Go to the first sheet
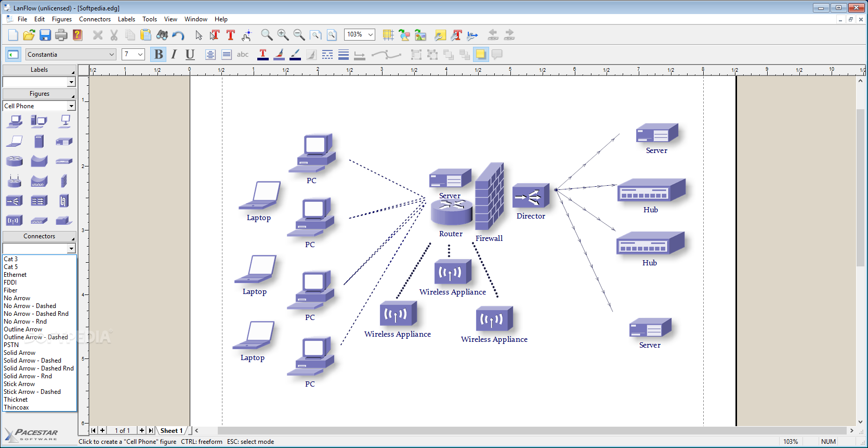This screenshot has width=868, height=448. (x=94, y=430)
